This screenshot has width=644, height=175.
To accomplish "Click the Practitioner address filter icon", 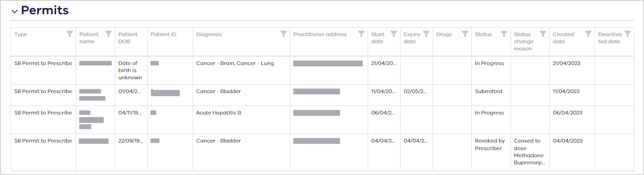I will pyautogui.click(x=361, y=34).
